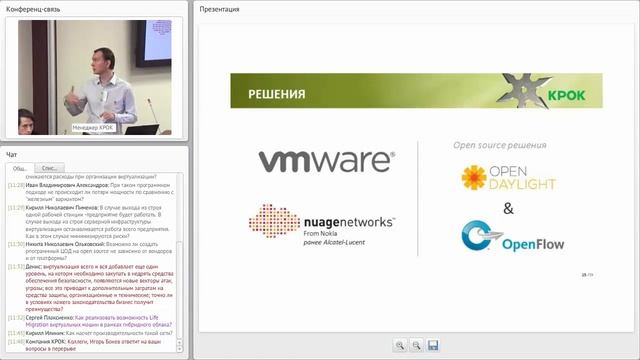This screenshot has height=360, width=640.
Task: Click the "РЕШЕНИЯ" slide heading
Action: (x=277, y=94)
